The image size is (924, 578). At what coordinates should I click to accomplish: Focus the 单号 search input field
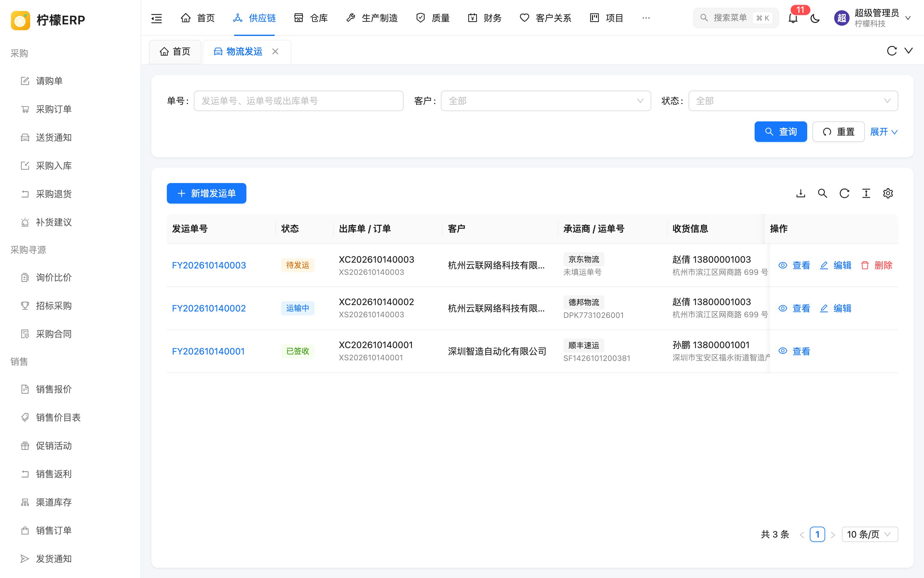click(299, 101)
